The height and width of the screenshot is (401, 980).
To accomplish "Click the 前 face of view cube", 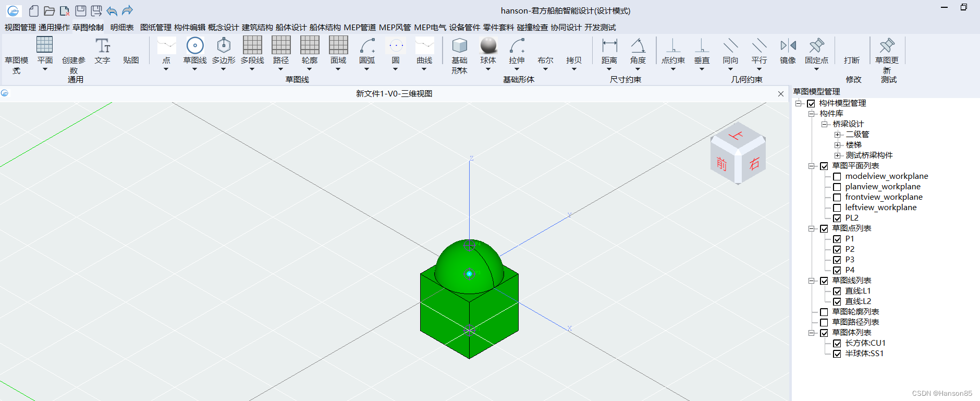I will tap(722, 163).
